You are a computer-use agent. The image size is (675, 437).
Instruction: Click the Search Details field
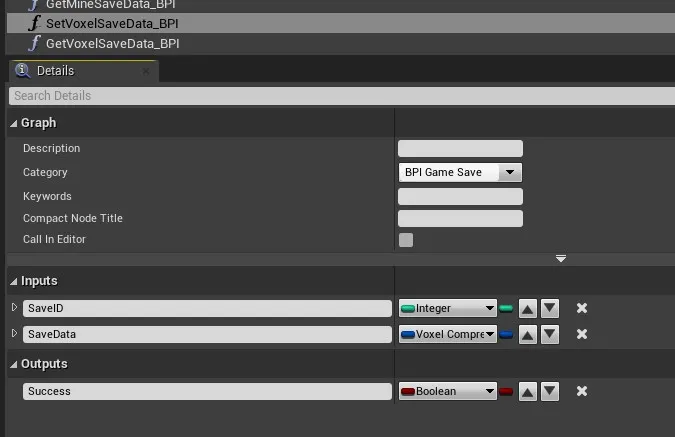pyautogui.click(x=340, y=95)
